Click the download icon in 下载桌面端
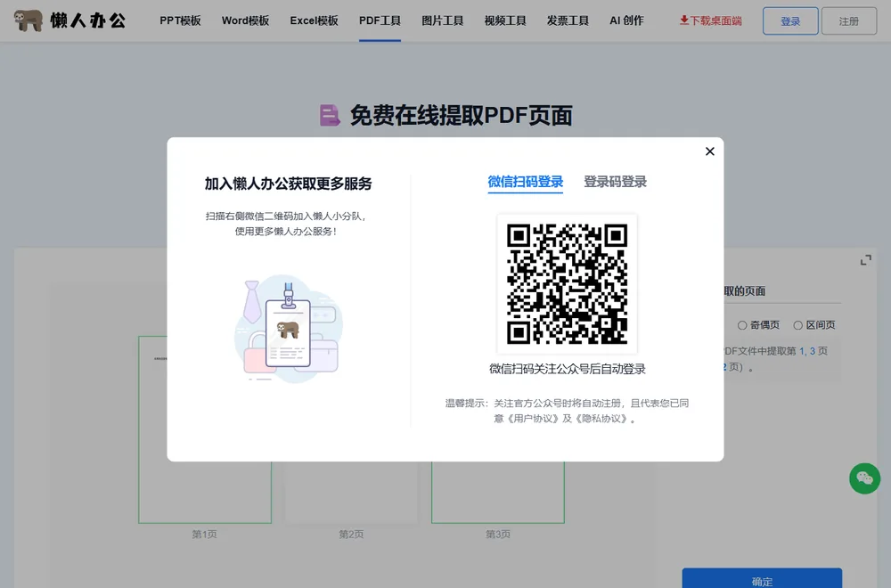This screenshot has width=891, height=588. click(684, 20)
